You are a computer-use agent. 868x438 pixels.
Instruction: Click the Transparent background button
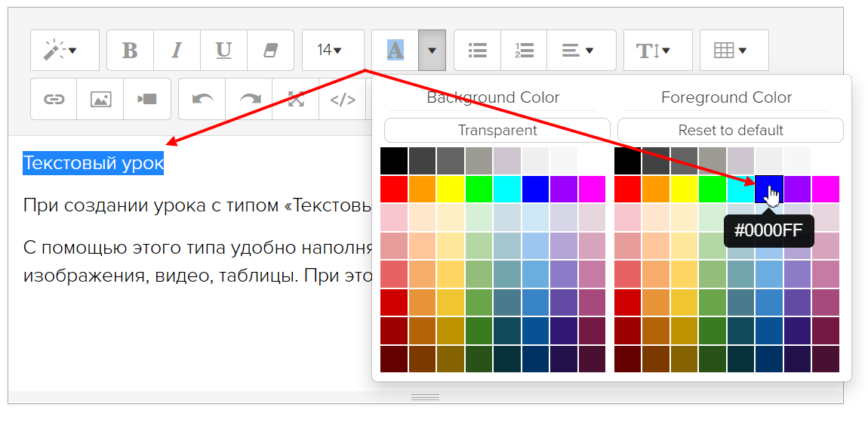click(497, 130)
